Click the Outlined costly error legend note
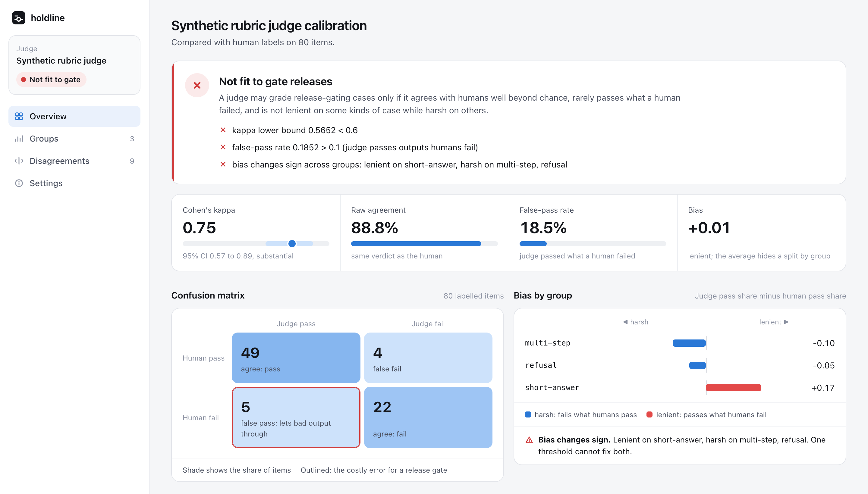 pyautogui.click(x=374, y=470)
